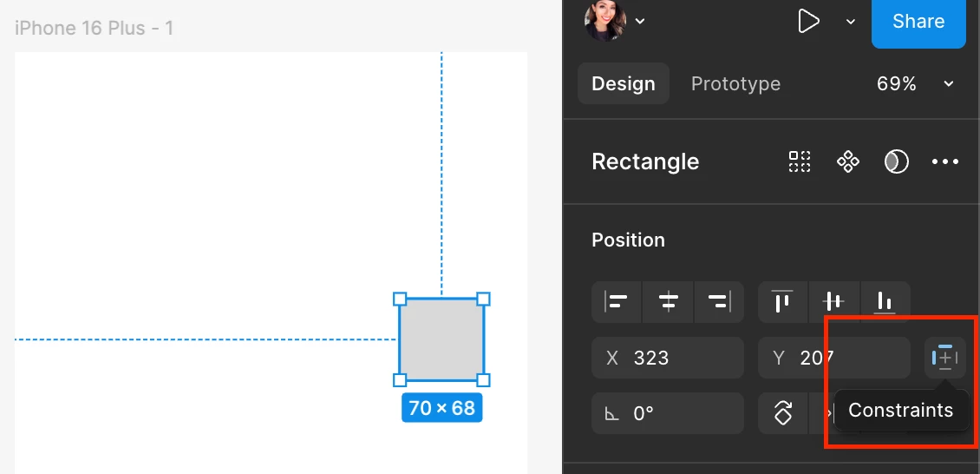The width and height of the screenshot is (980, 474).
Task: Align the rectangle left
Action: click(617, 302)
